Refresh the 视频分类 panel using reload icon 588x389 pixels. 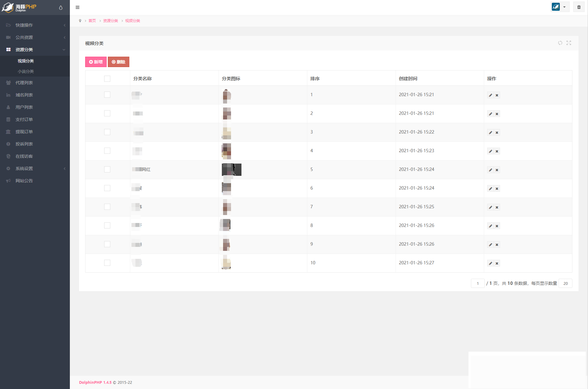coord(560,43)
